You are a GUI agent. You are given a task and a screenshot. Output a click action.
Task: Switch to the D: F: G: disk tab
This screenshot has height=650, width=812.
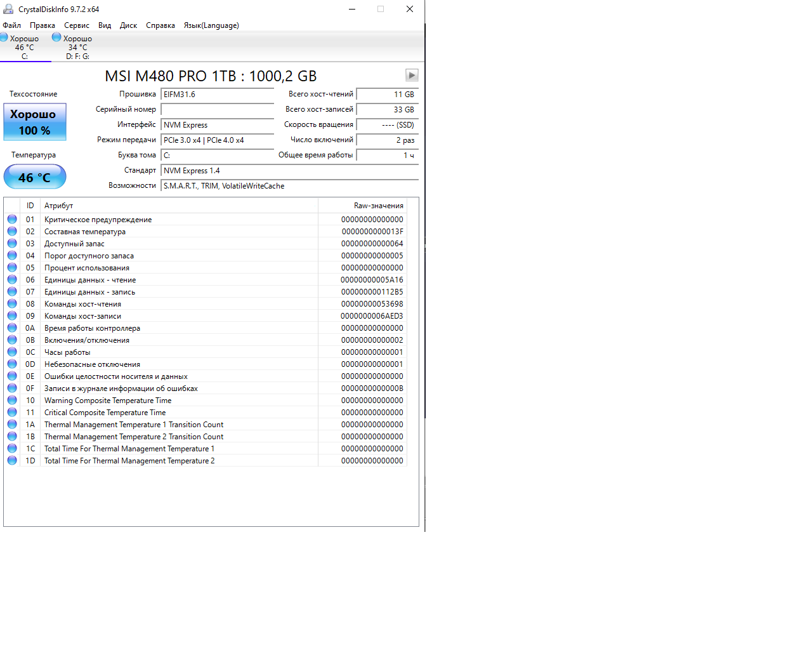pos(77,47)
